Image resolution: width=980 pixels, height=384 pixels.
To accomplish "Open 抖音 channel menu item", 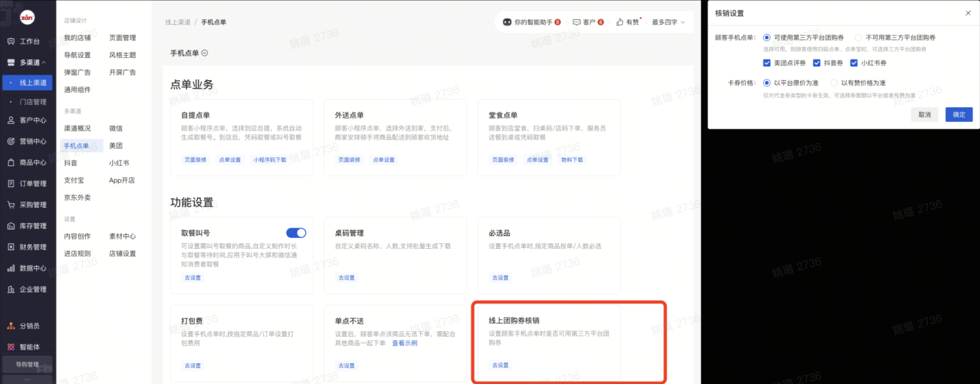I will 70,163.
